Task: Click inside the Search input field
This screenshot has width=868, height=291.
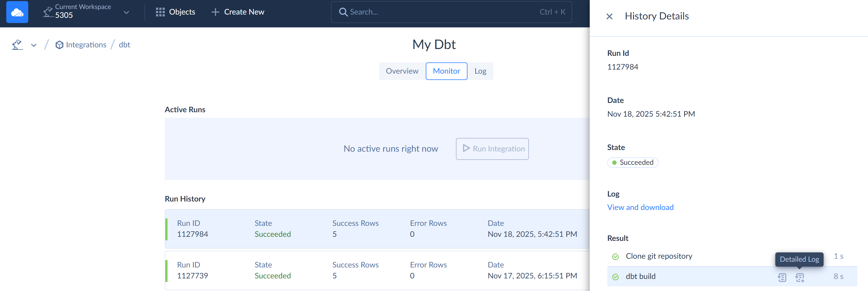Action: [x=404, y=12]
